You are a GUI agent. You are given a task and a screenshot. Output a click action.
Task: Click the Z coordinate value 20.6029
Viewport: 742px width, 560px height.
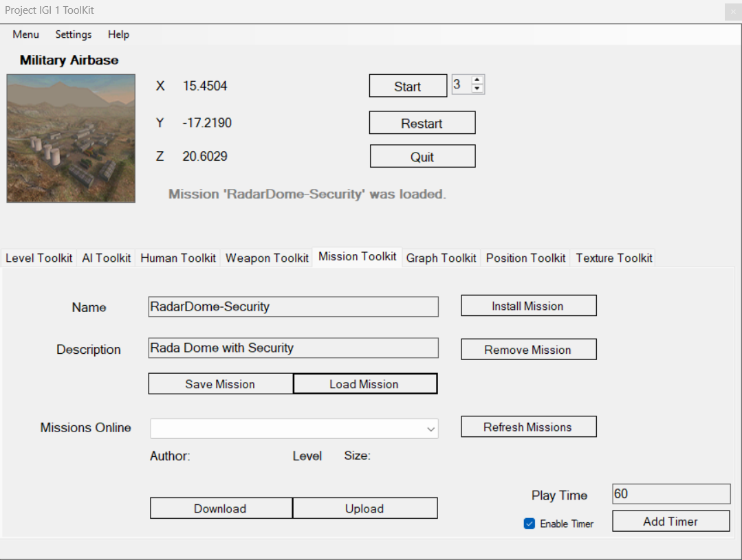point(205,156)
